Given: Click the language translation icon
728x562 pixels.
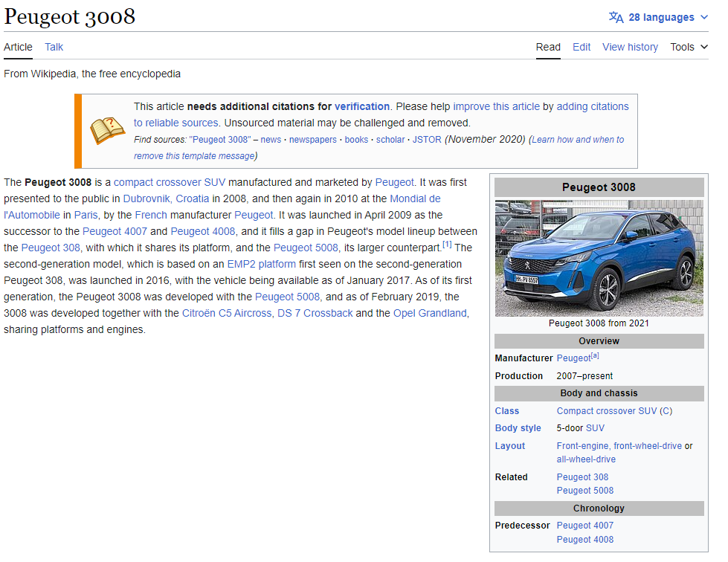Looking at the screenshot, I should 616,17.
